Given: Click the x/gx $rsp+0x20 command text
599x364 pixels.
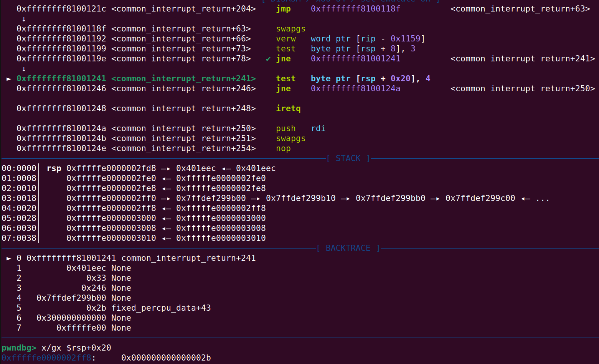Looking at the screenshot, I should coord(76,348).
